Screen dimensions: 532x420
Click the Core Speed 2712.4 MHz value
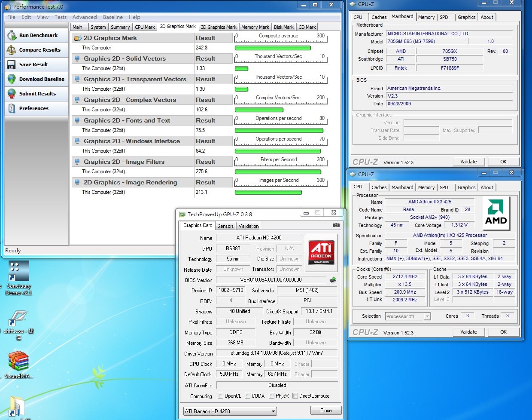405,276
